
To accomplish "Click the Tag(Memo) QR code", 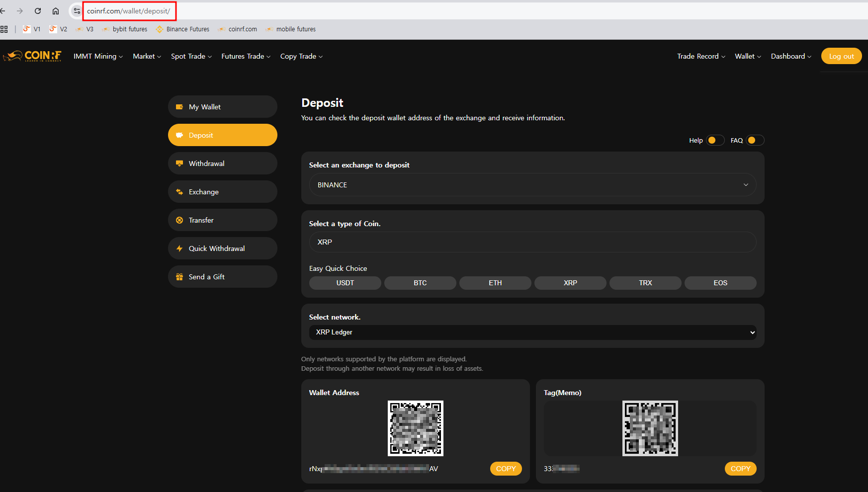I will coord(650,428).
